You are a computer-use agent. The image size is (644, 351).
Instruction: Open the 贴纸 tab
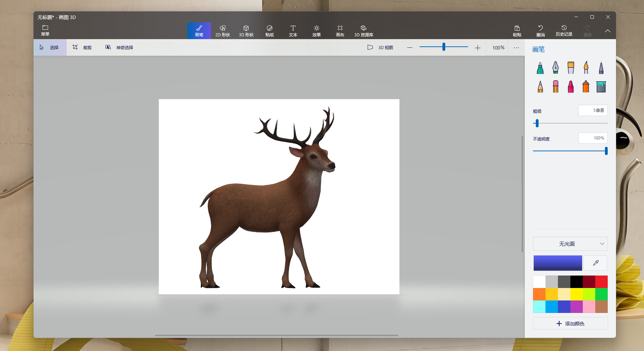coord(270,31)
